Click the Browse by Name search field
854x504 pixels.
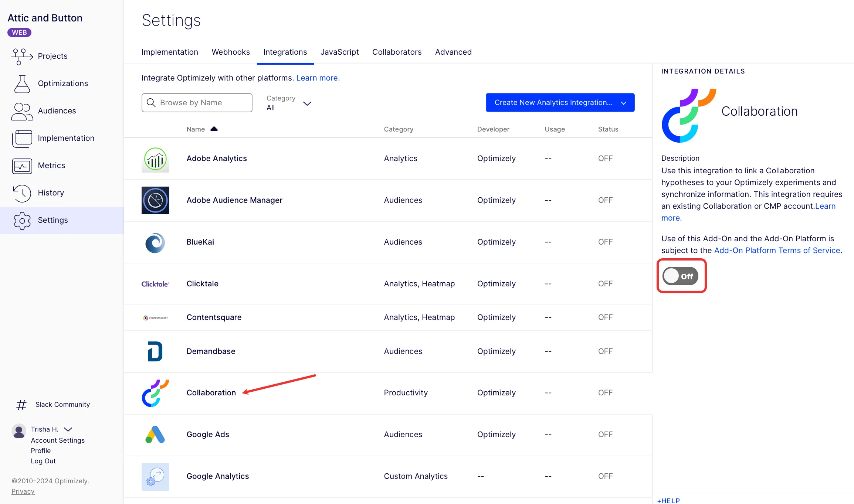pyautogui.click(x=197, y=103)
